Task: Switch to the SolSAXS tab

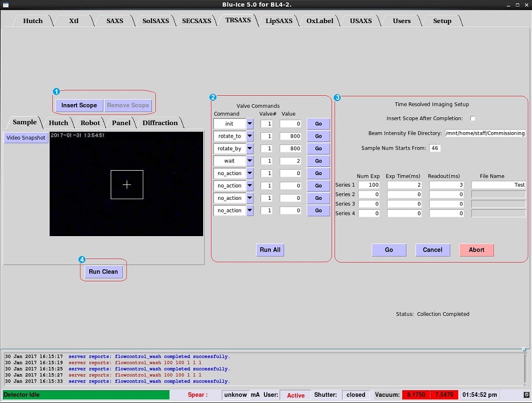Action: (x=156, y=21)
